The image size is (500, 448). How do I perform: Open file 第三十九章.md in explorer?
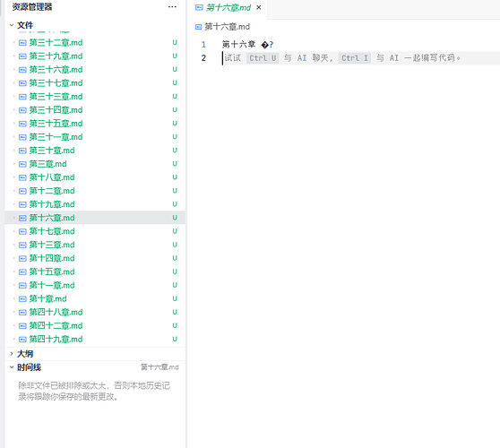pyautogui.click(x=95, y=56)
